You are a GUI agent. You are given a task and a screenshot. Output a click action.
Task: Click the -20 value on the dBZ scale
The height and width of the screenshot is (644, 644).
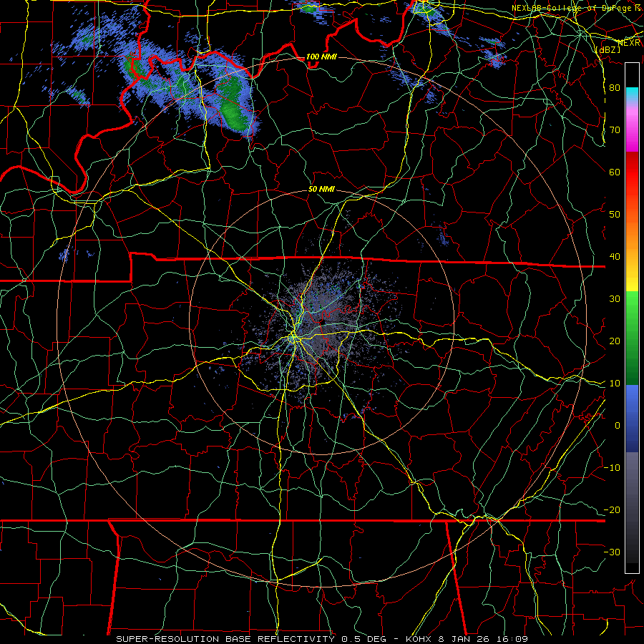coord(612,509)
